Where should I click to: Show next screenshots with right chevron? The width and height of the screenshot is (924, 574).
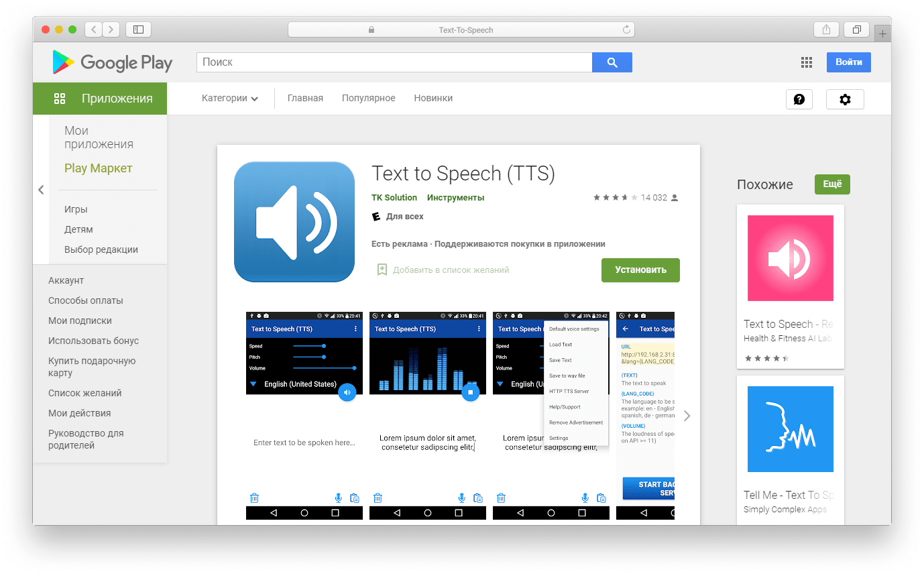(x=687, y=416)
